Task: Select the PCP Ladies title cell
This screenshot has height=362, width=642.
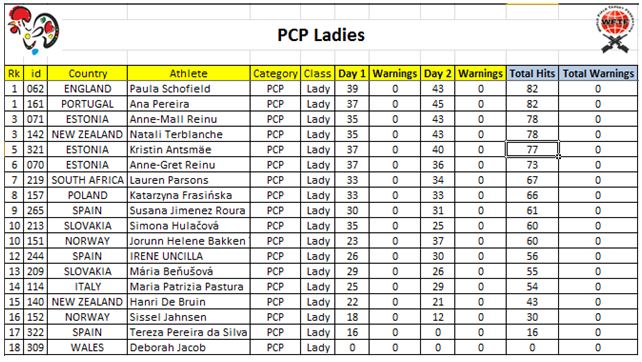Action: pos(321,35)
